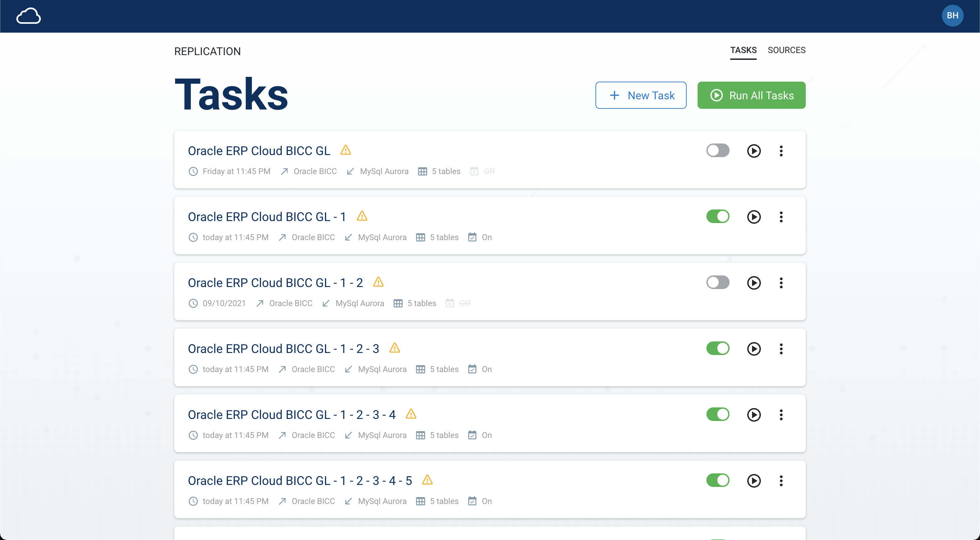
Task: Disable the BICC GL - 1 schedule toggle
Action: coord(718,216)
